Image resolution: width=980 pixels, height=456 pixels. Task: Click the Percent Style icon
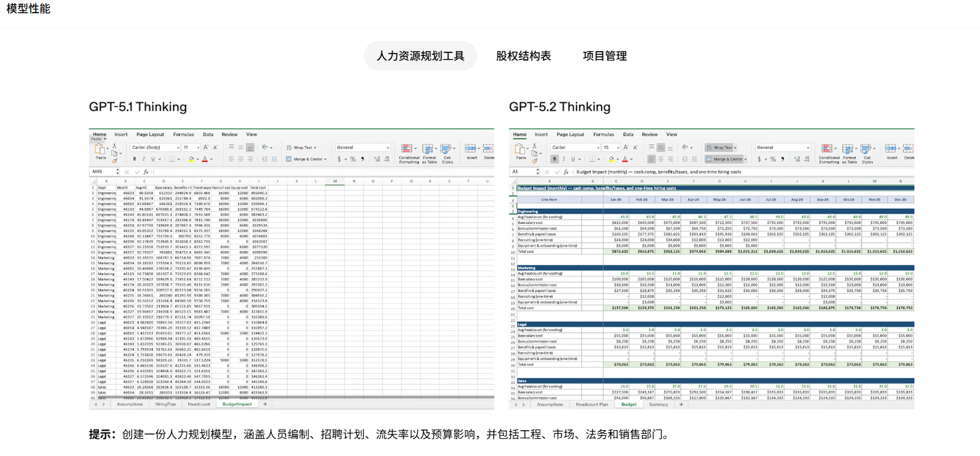pos(773,159)
